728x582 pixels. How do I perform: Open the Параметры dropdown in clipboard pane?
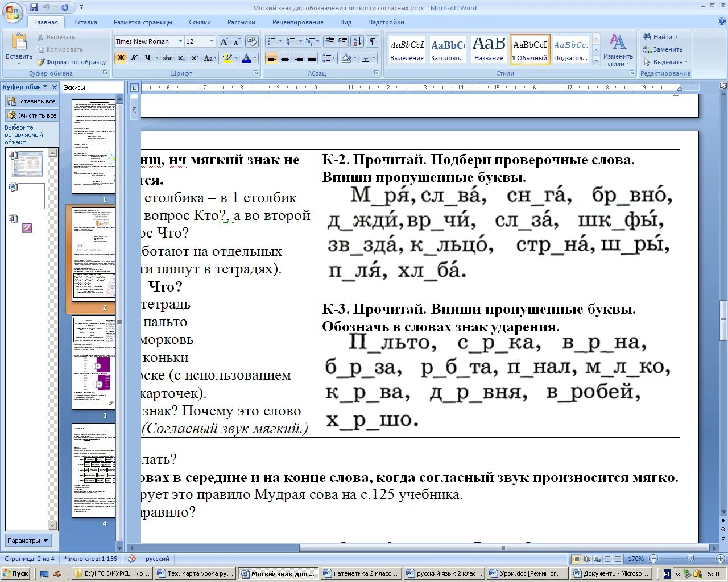point(28,541)
